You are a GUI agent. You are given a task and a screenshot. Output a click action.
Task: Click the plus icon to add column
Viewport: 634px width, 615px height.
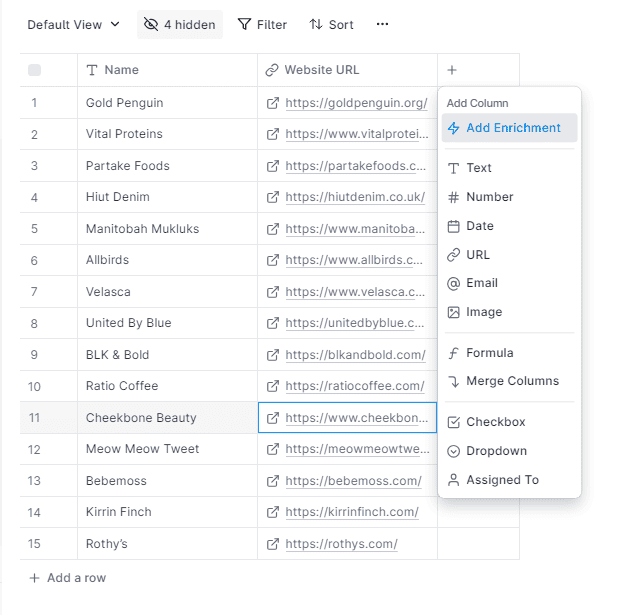(x=452, y=70)
